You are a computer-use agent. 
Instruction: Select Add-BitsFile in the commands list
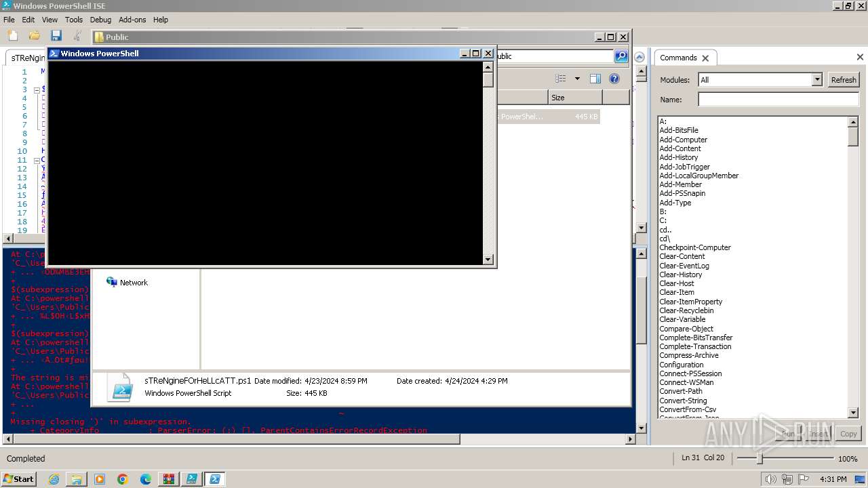pos(678,130)
